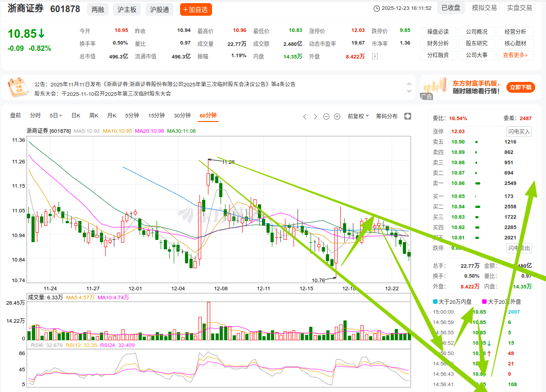Click the cyan 大于20万内盘 legend swatch
Viewport: 546px width, 392px height.
coord(435,302)
